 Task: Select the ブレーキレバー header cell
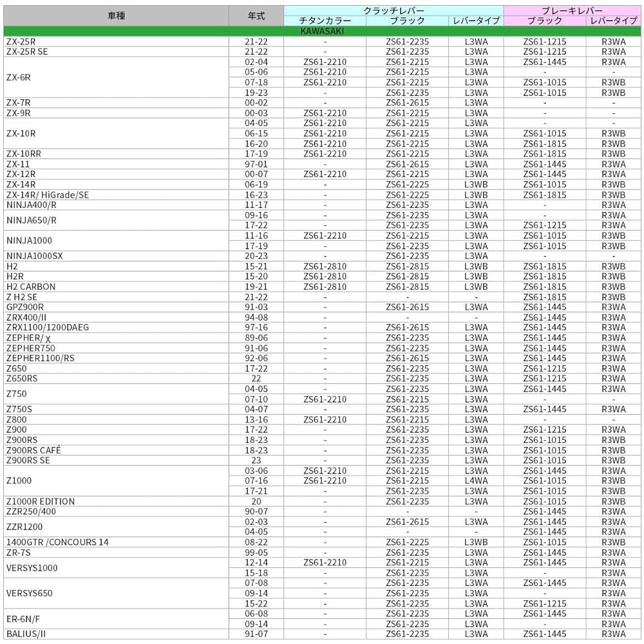[x=572, y=11]
